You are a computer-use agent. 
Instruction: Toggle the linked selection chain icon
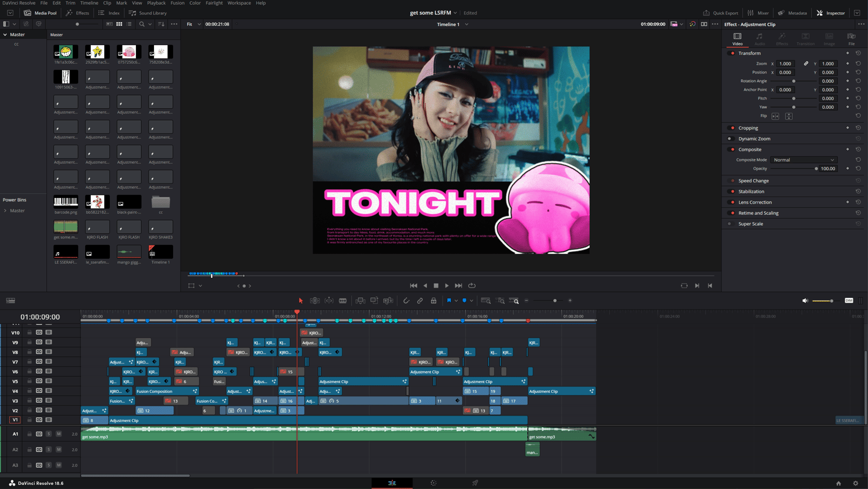click(x=420, y=301)
